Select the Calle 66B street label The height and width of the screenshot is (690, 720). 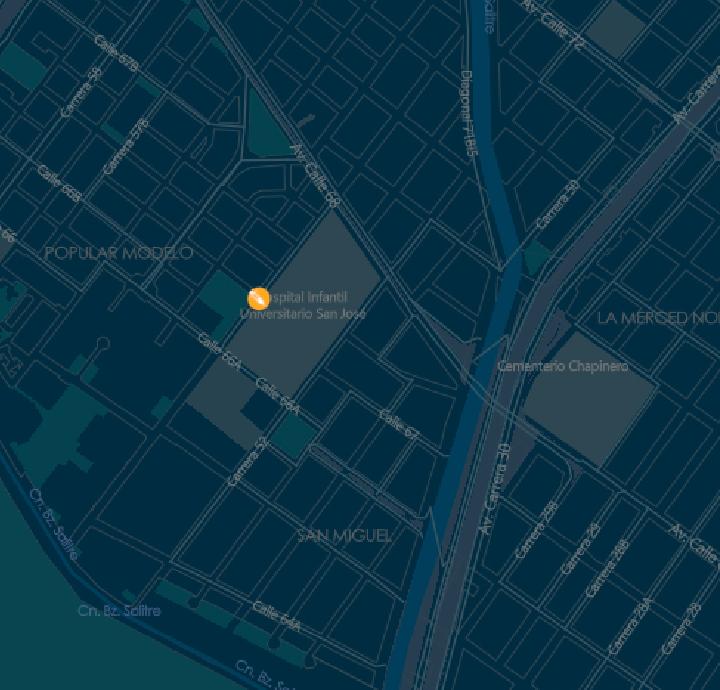click(x=59, y=183)
